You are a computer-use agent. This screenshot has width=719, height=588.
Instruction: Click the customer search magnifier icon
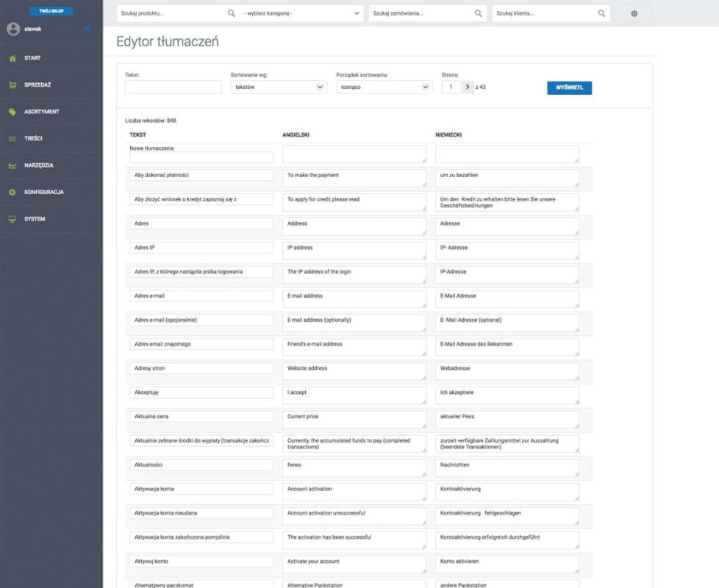click(x=601, y=13)
